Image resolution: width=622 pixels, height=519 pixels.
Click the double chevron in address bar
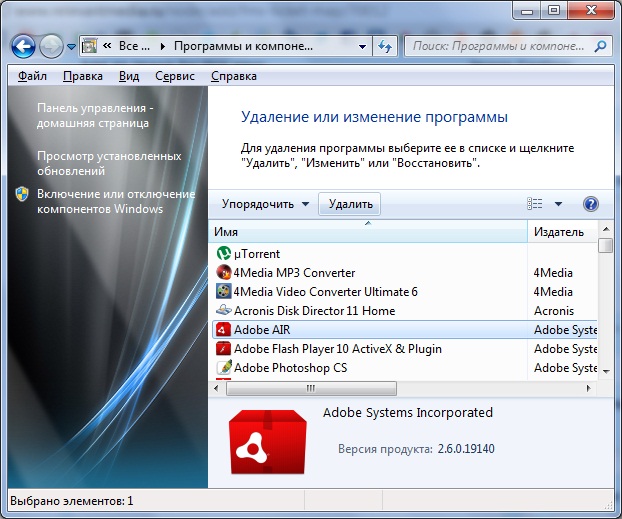(107, 46)
